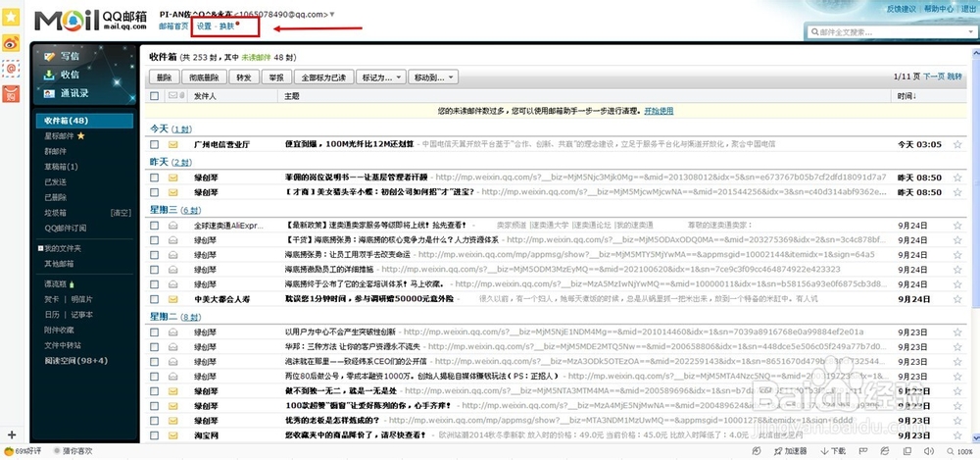Viewport: 980px width, 460px height.
Task: Open the Weibo icon in browser sidebar
Action: (x=11, y=42)
